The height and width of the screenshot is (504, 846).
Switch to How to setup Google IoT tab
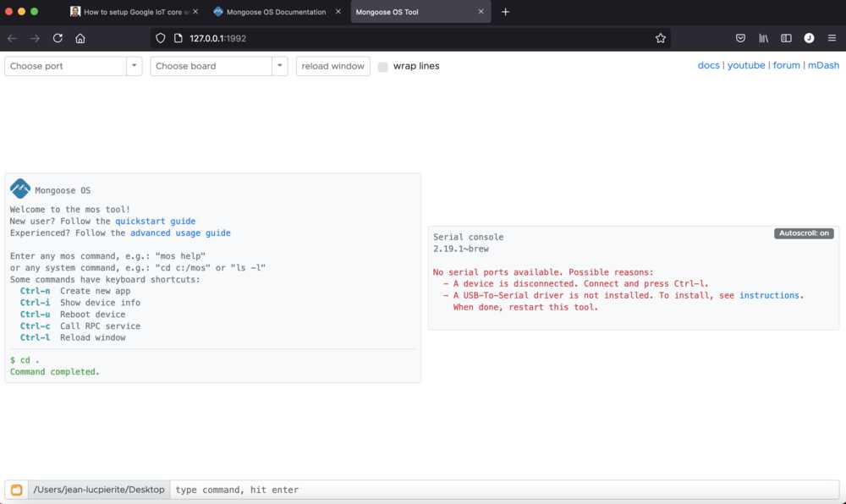[132, 12]
